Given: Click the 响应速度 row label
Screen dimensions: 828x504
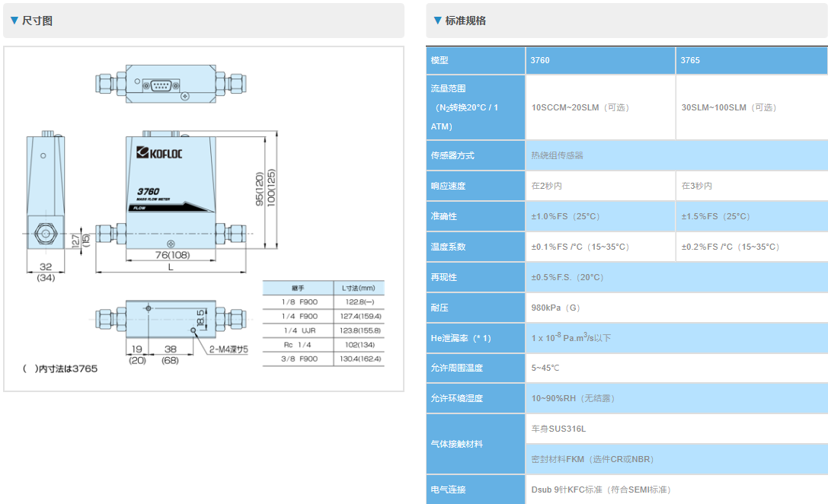Looking at the screenshot, I should 475,186.
